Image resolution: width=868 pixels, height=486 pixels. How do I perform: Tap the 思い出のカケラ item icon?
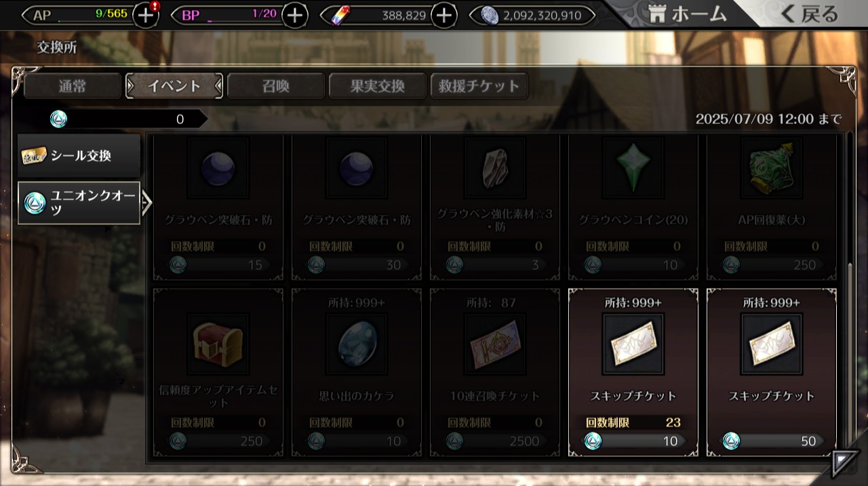tap(356, 344)
